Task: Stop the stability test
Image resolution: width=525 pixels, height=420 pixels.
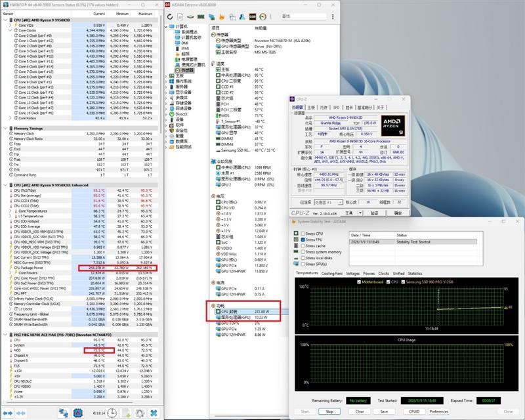Action: pyautogui.click(x=329, y=411)
